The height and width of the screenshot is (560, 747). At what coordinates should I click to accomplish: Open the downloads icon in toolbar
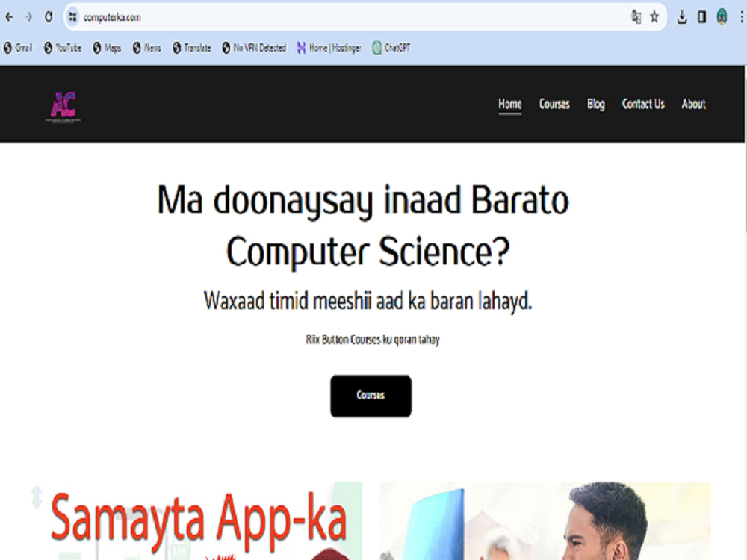682,17
